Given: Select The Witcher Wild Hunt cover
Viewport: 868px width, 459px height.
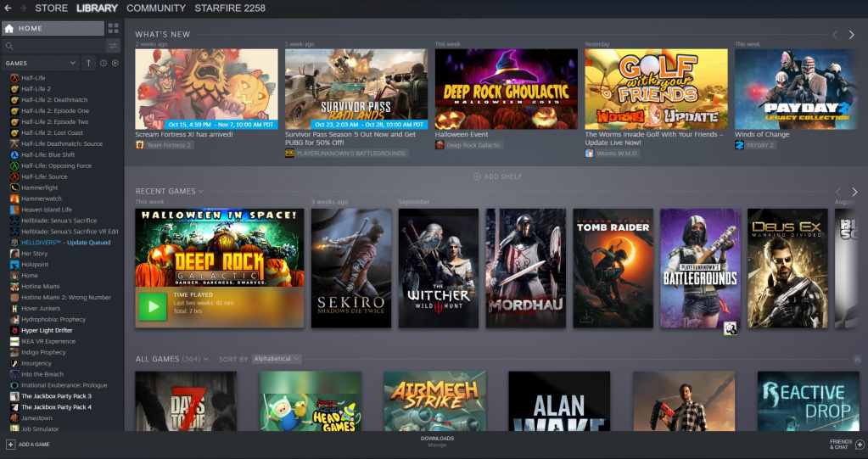Looking at the screenshot, I should tap(439, 268).
